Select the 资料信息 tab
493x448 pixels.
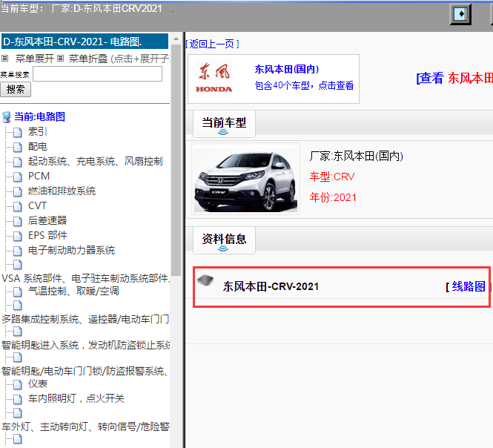[224, 240]
